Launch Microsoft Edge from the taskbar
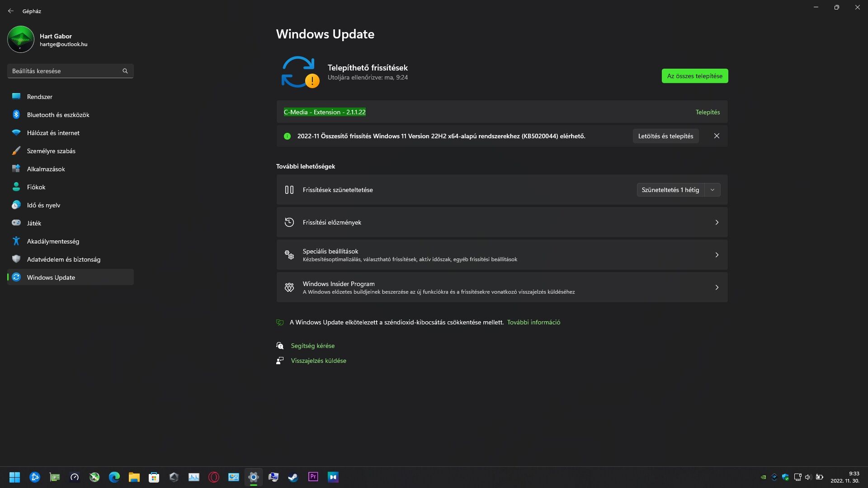Viewport: 868px width, 488px height. (x=114, y=477)
